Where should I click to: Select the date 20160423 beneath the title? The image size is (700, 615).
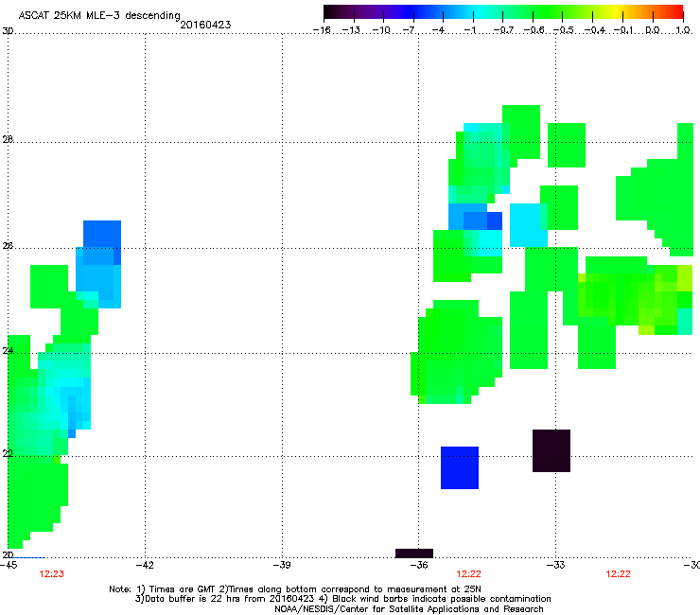coord(205,25)
